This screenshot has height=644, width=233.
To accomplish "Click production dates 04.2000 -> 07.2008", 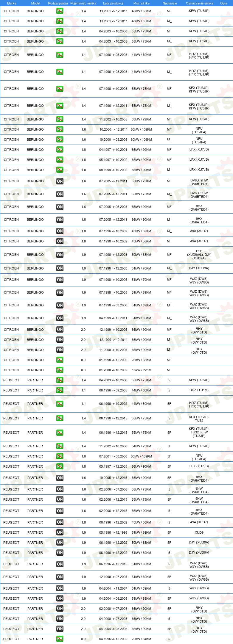I will (113, 619).
